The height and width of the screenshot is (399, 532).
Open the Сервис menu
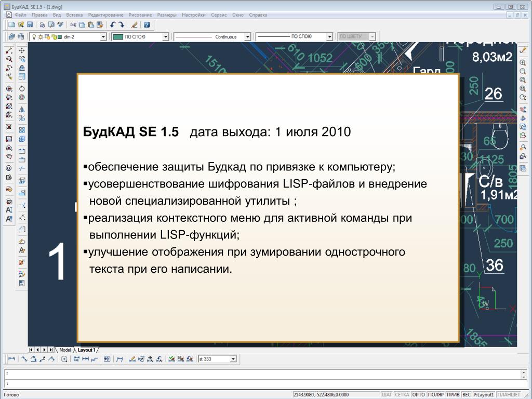click(x=219, y=15)
